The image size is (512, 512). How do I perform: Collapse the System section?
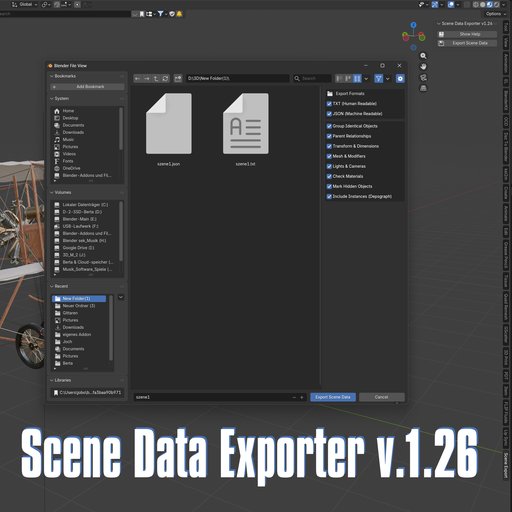pos(52,98)
